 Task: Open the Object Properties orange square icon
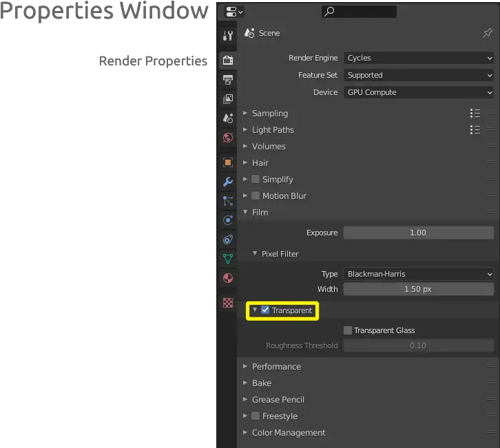(x=228, y=162)
